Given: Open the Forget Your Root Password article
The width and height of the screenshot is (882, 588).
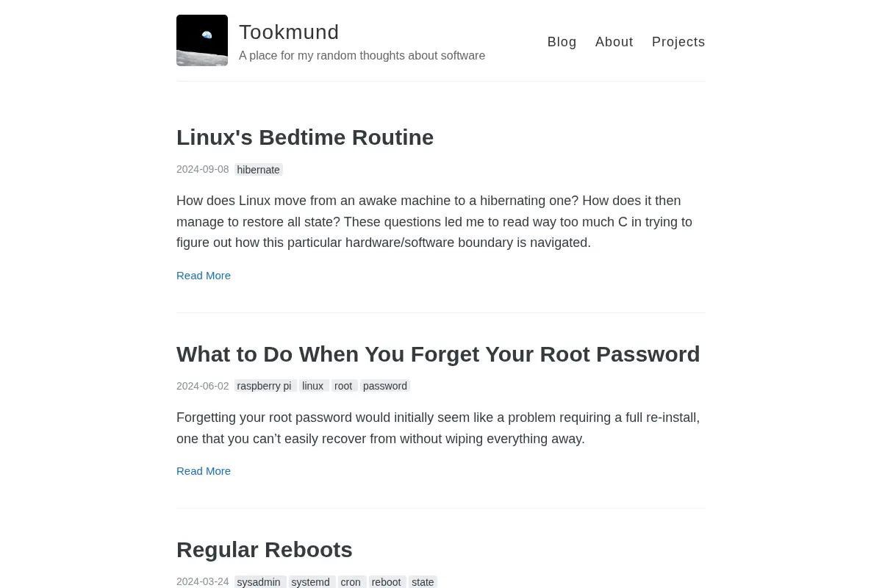Looking at the screenshot, I should click(x=438, y=354).
